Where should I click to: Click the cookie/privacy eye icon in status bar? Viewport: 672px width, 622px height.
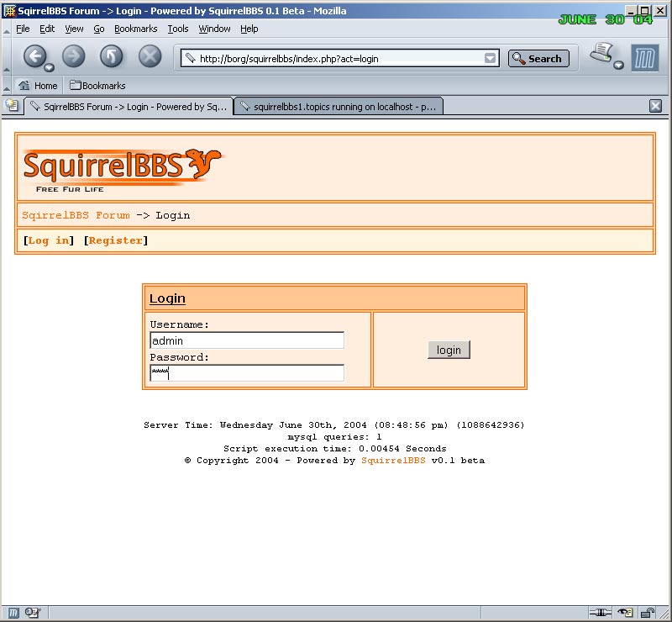[x=625, y=613]
